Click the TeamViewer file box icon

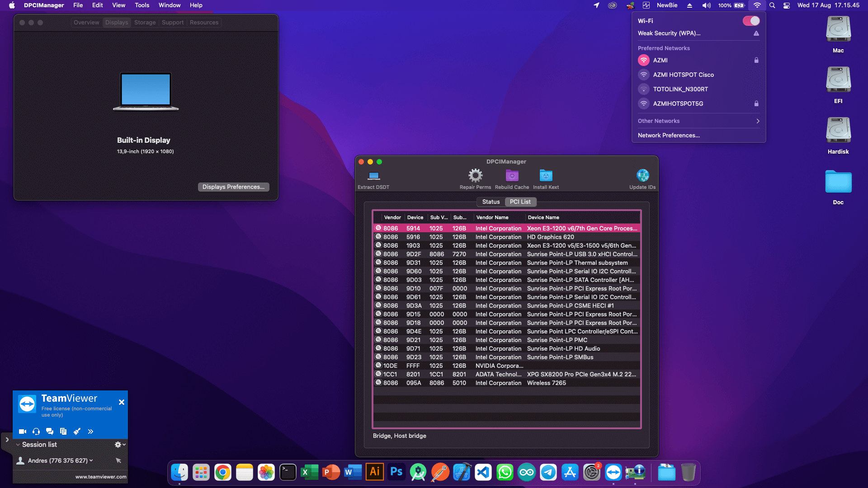tap(63, 432)
